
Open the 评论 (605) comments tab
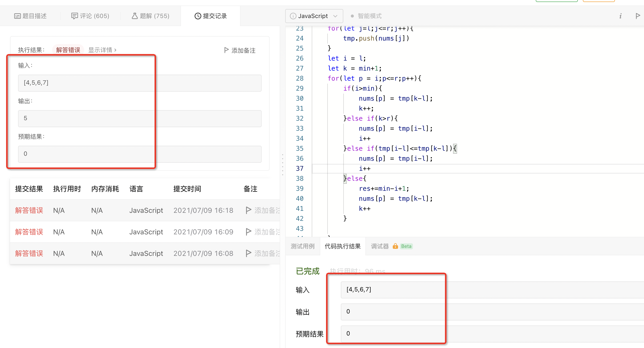[90, 16]
